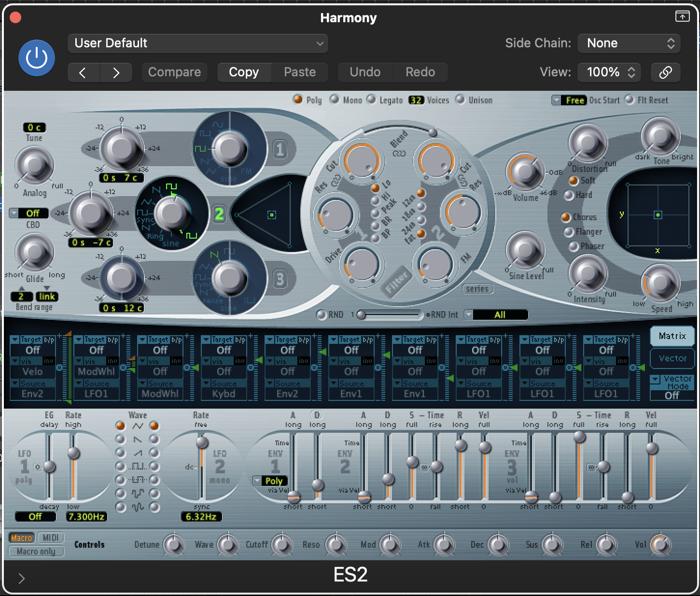The height and width of the screenshot is (596, 700).
Task: Click the oscillator 3 wave knob
Action: pyautogui.click(x=230, y=277)
